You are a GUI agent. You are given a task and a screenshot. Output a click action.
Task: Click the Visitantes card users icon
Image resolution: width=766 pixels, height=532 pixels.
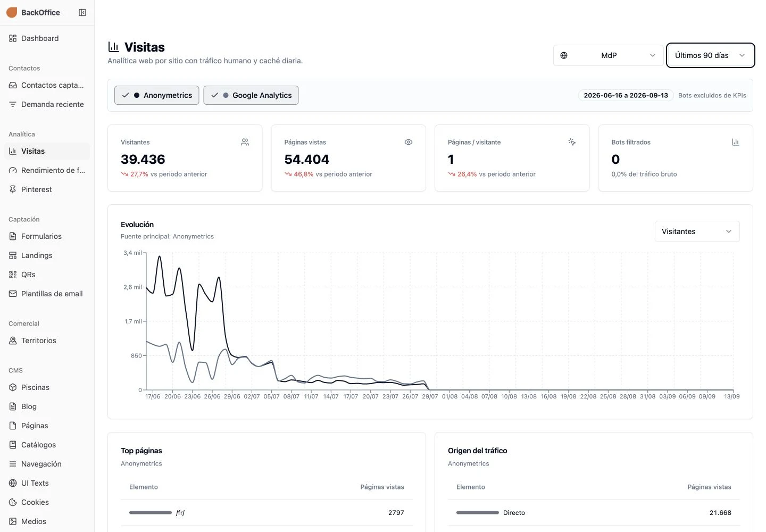(245, 142)
